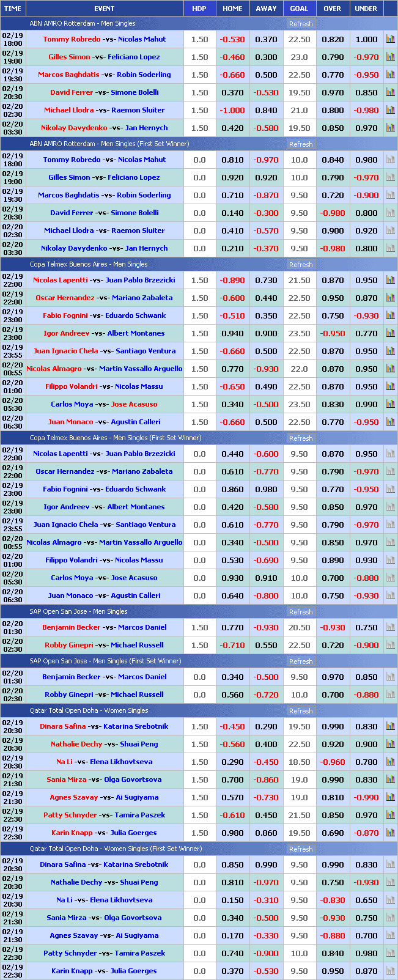Open greyed chart icon for Robby Ginepri First Set row
Viewport: 398px width, 980px height.
390,694
